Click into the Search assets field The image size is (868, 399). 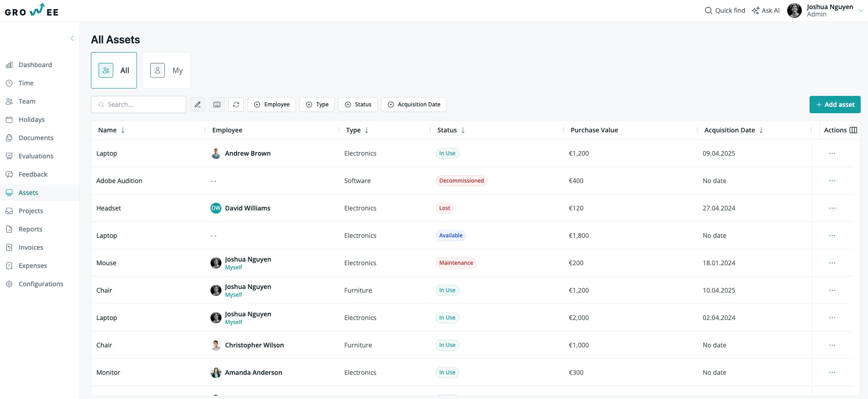pyautogui.click(x=138, y=105)
